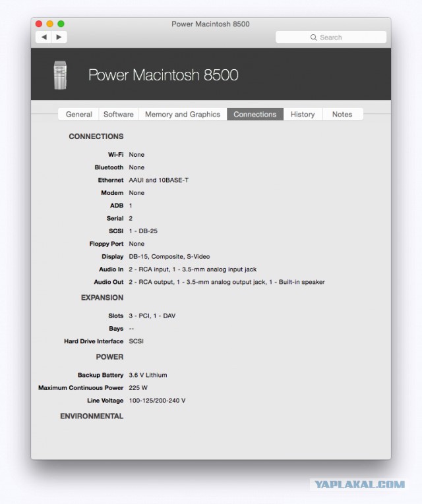The image size is (422, 504).
Task: Click the Bays label
Action: (116, 329)
